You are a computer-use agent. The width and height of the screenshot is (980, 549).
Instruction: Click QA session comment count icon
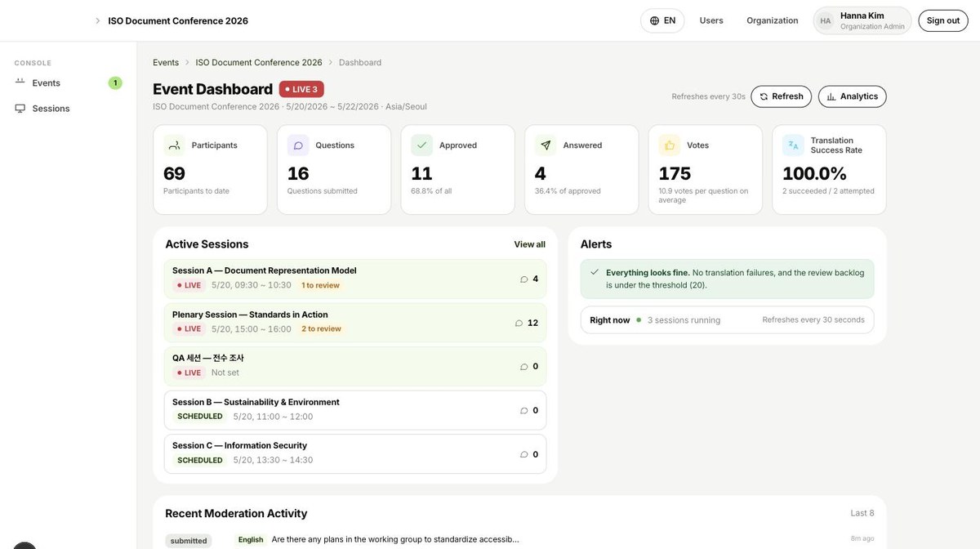point(524,367)
